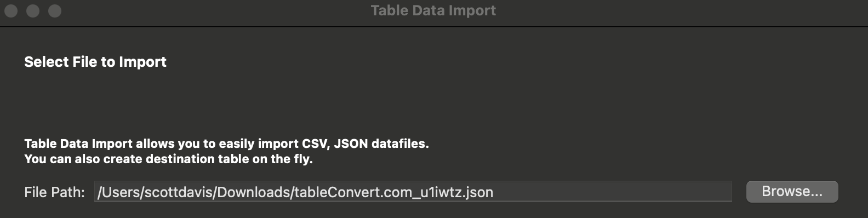Click the word 'CSV,' in the description
868x218 pixels.
point(316,144)
